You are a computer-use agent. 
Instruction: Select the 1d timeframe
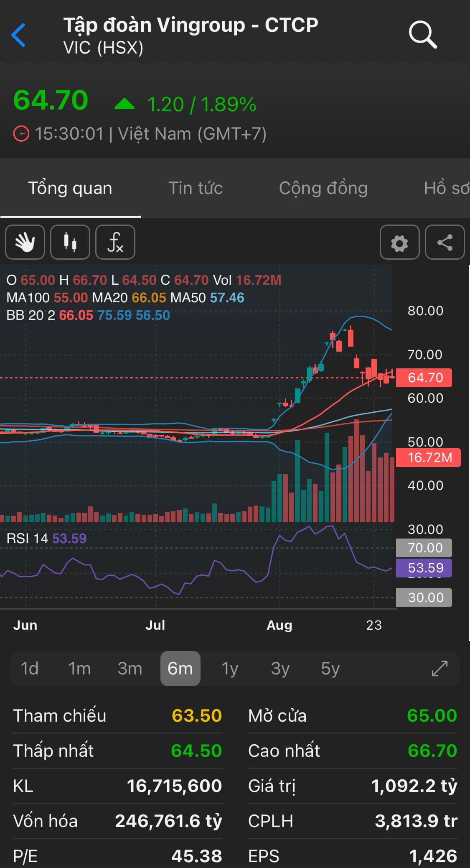(x=30, y=668)
